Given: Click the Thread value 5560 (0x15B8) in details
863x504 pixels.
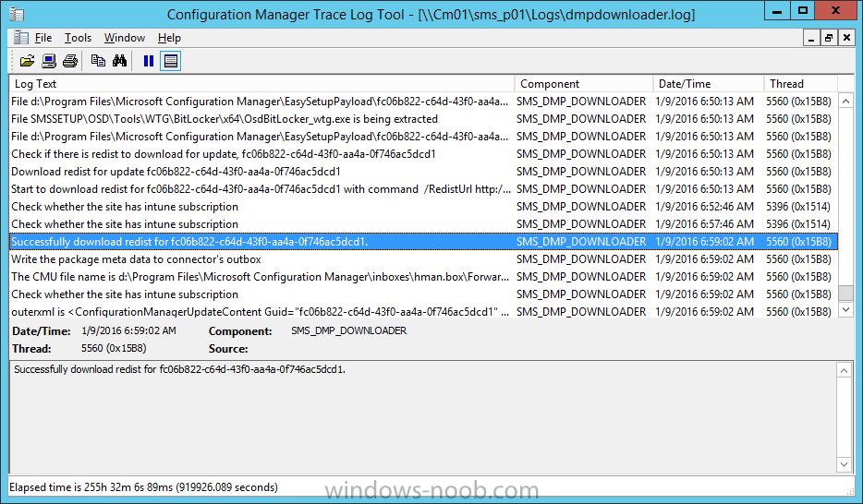Looking at the screenshot, I should tap(114, 348).
